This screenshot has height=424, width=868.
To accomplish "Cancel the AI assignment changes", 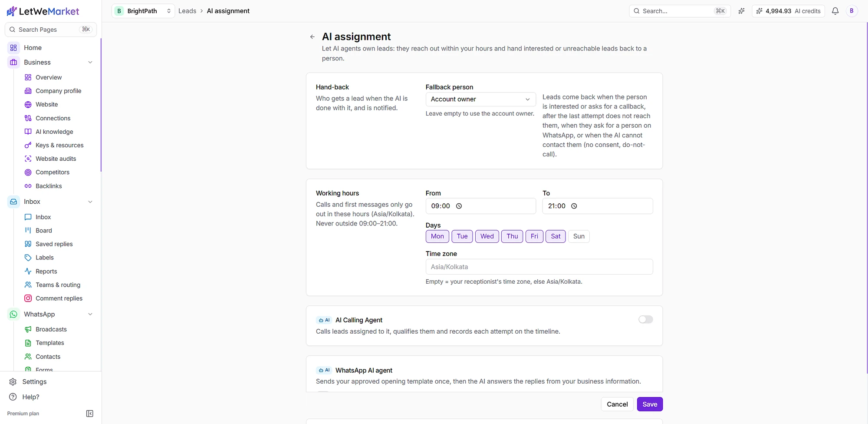I will tap(617, 404).
